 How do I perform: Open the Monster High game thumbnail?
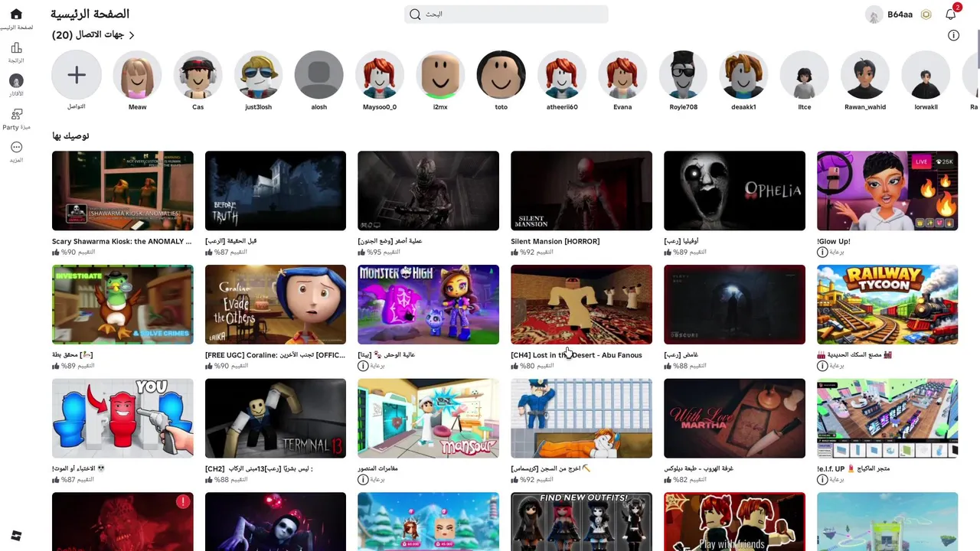pos(428,305)
